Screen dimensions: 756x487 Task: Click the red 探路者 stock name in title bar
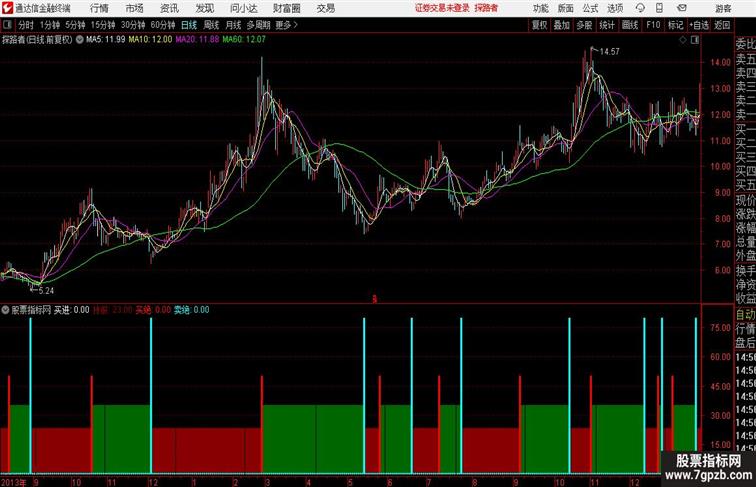pos(486,8)
